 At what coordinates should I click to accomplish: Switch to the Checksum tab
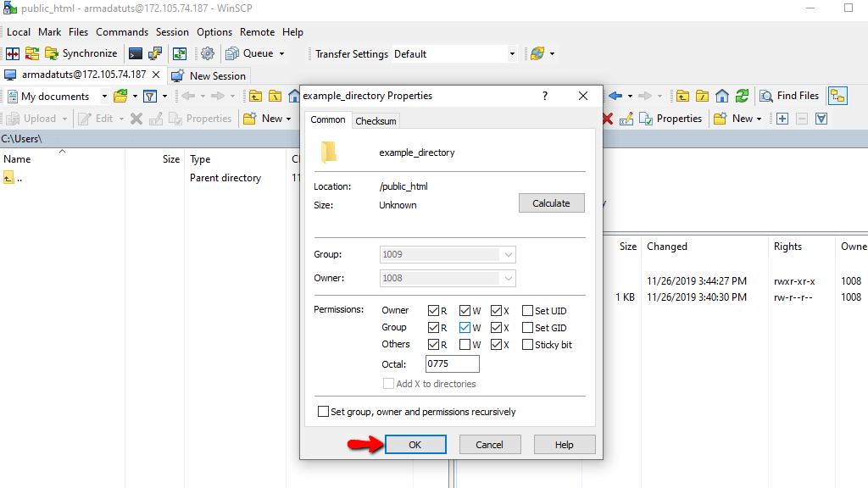click(x=376, y=120)
